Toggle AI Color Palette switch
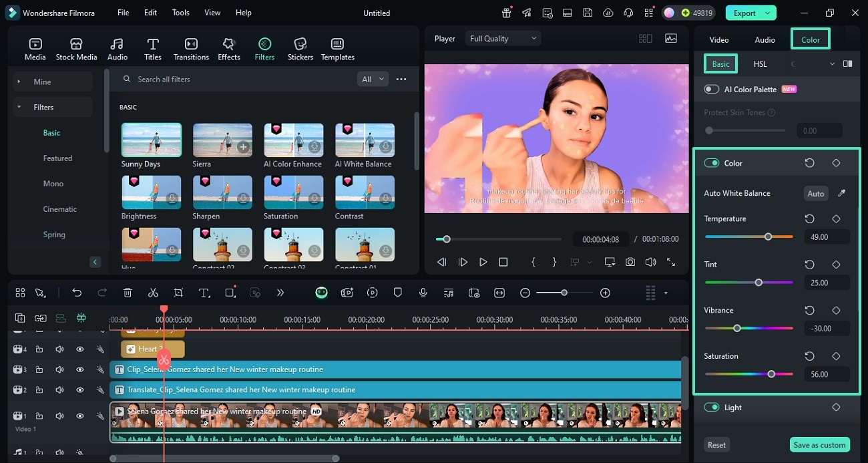This screenshot has height=463, width=868. coord(712,89)
